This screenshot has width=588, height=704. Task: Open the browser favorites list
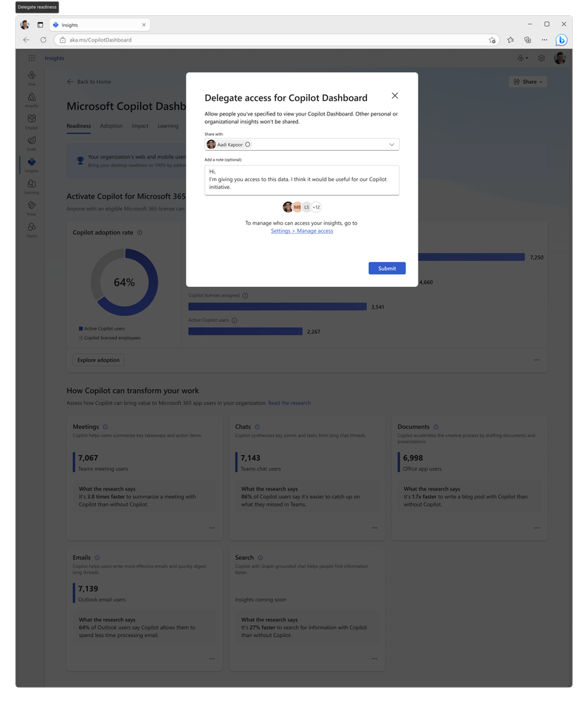point(511,40)
